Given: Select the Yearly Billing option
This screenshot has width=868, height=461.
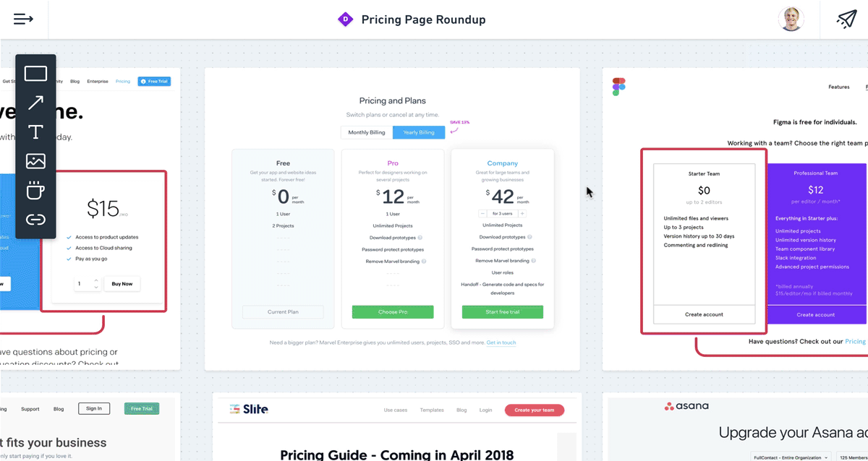Looking at the screenshot, I should click(x=419, y=132).
